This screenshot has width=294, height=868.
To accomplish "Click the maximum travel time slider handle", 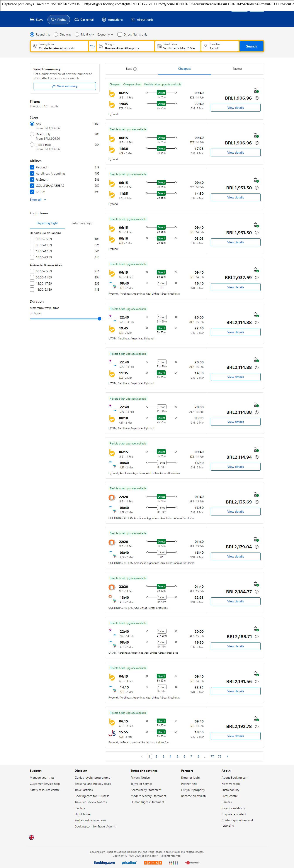I will [99, 319].
